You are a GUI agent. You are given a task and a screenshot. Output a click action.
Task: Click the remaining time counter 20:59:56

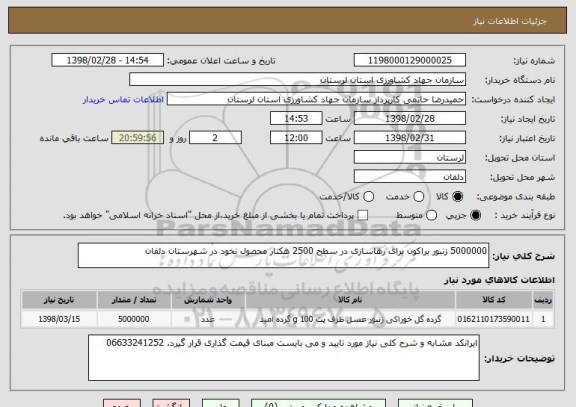point(138,138)
